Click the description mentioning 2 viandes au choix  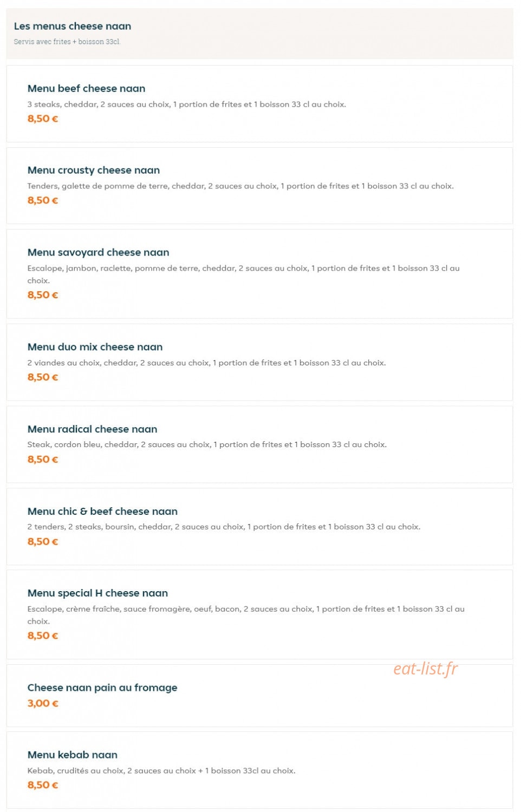pos(207,363)
